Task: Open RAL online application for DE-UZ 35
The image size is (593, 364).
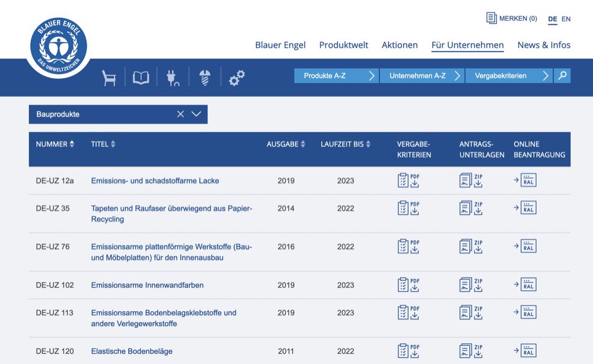Action: pos(525,208)
